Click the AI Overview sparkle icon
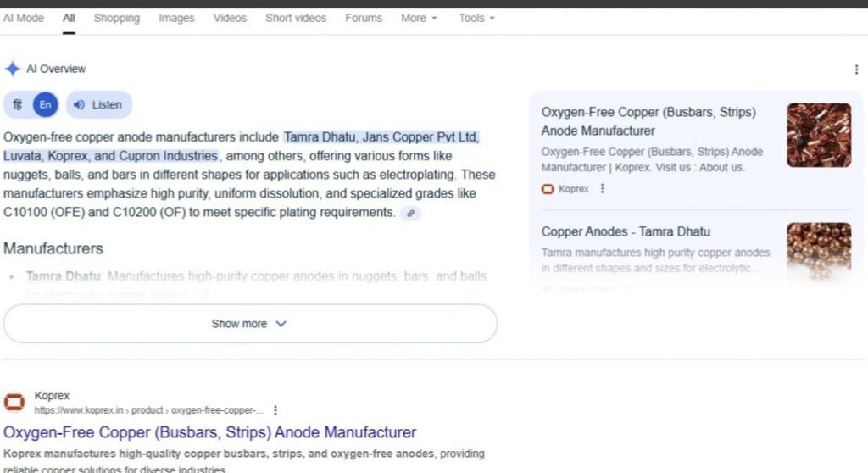This screenshot has height=473, width=868. tap(12, 70)
